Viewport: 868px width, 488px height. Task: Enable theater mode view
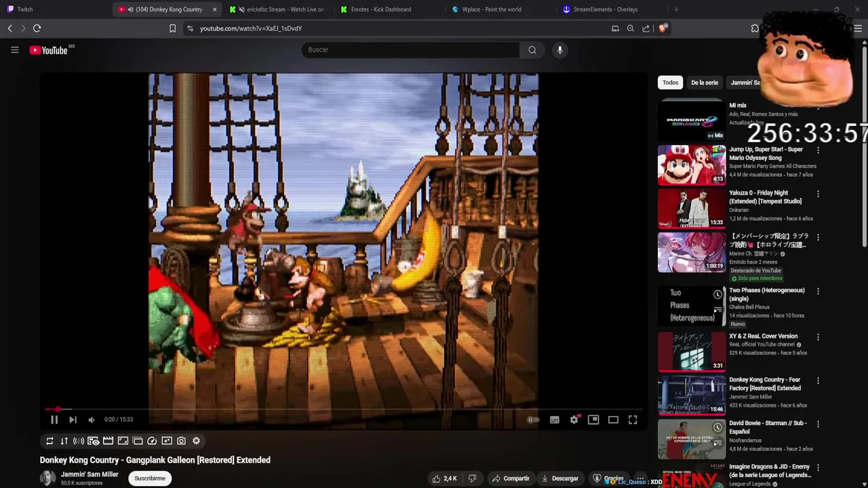coord(613,420)
